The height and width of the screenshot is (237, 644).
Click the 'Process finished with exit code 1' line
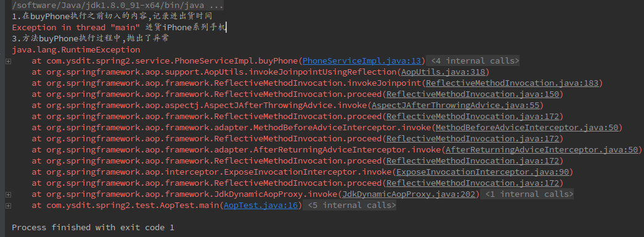93,227
